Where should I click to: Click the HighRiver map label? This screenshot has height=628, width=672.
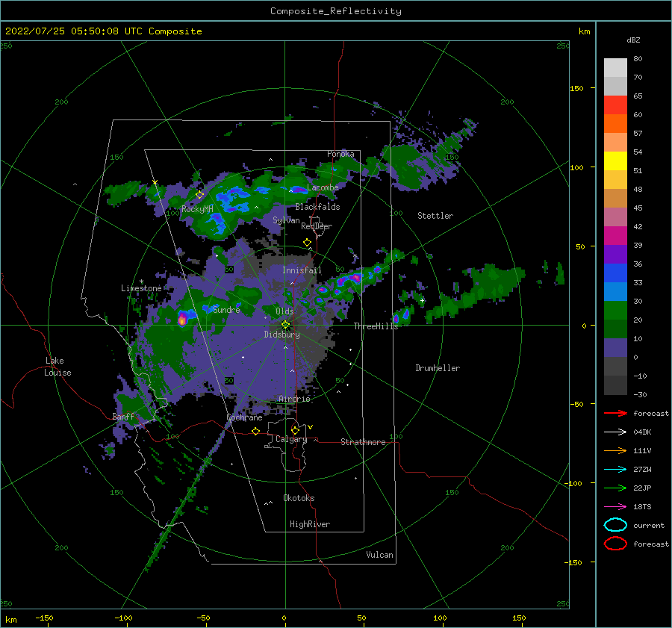310,524
